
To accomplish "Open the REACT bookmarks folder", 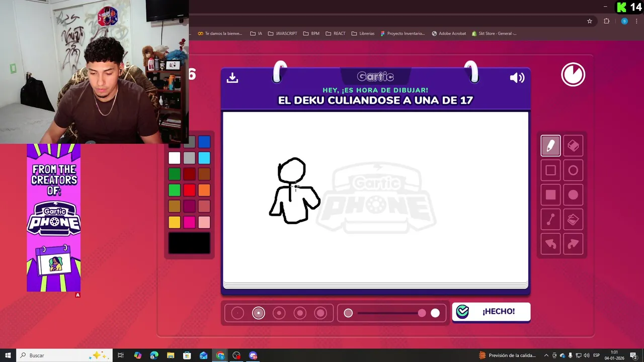I will (336, 34).
